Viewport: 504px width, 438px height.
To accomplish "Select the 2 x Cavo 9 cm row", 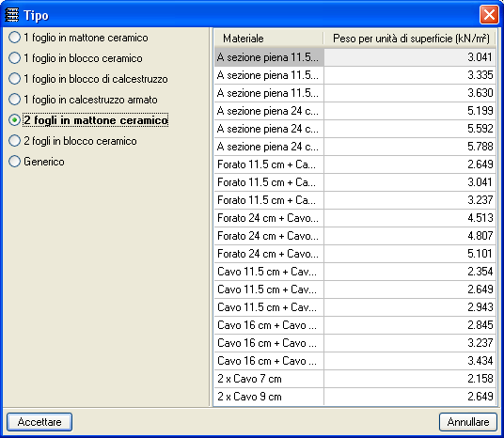I will 355,397.
